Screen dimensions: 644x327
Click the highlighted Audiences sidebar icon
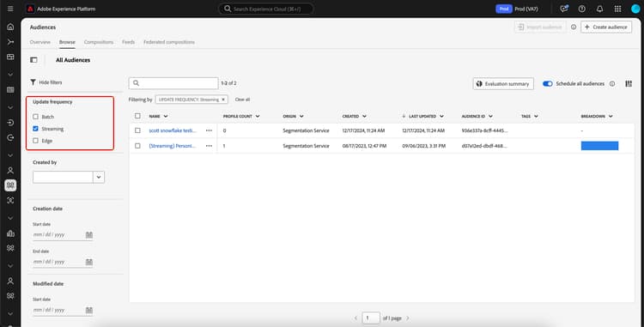coord(10,185)
